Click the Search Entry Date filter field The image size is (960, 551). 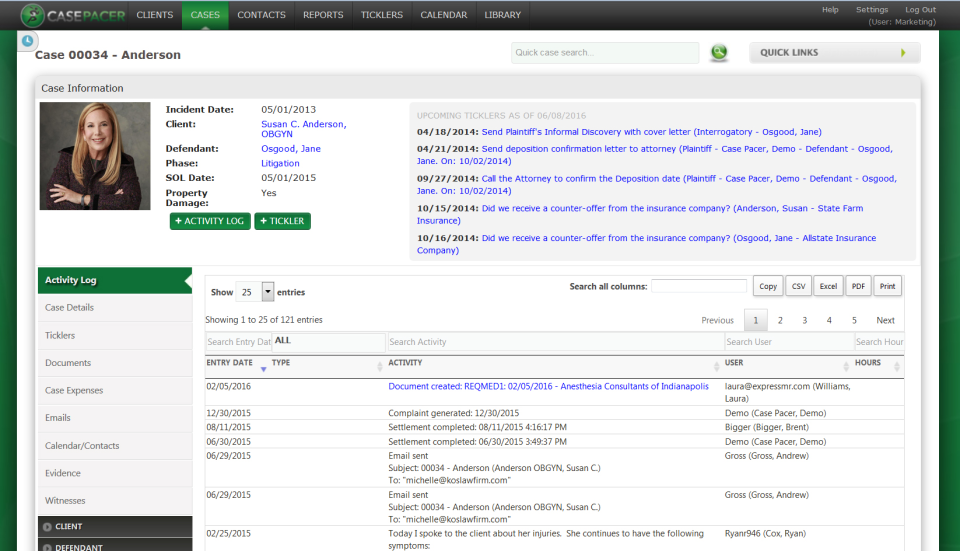click(x=238, y=342)
